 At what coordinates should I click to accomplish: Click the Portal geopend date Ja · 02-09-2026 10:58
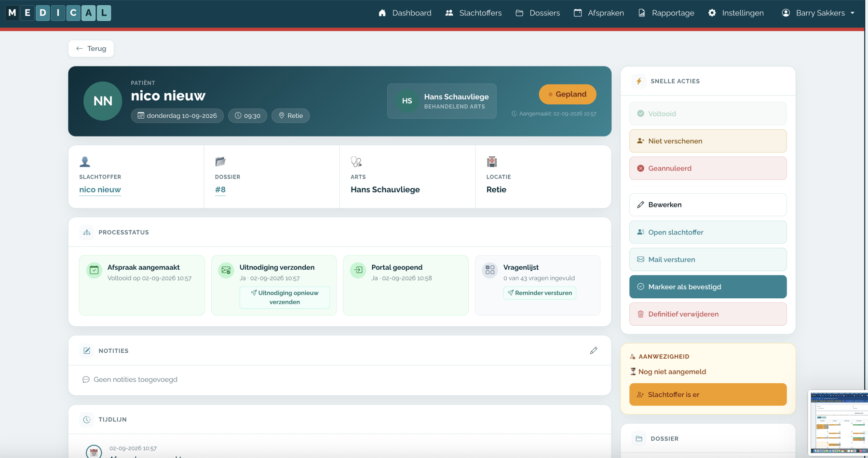[x=402, y=278]
